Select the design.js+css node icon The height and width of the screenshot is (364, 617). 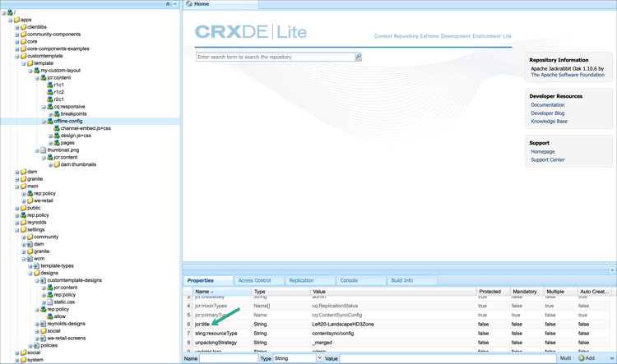coord(57,136)
